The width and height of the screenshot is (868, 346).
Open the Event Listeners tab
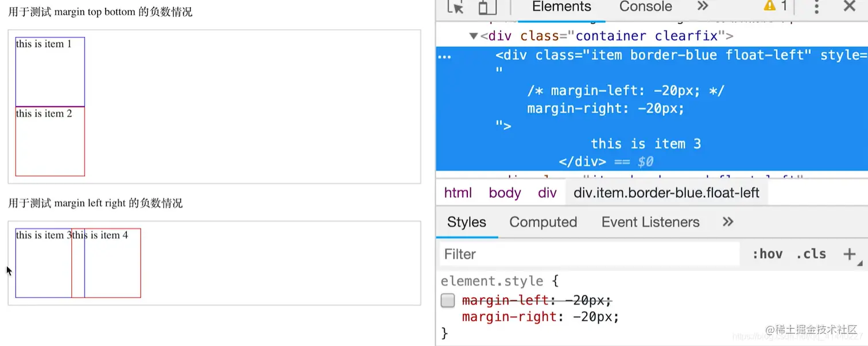[x=650, y=222]
